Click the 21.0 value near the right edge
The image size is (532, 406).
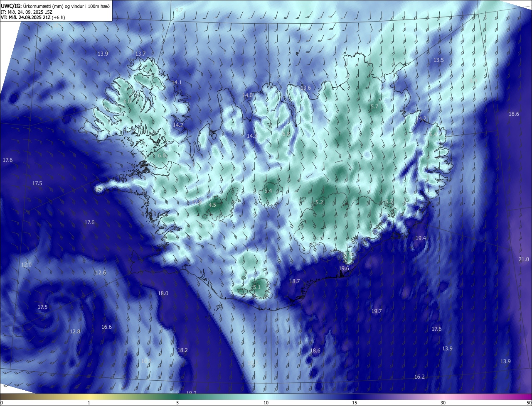(x=524, y=259)
